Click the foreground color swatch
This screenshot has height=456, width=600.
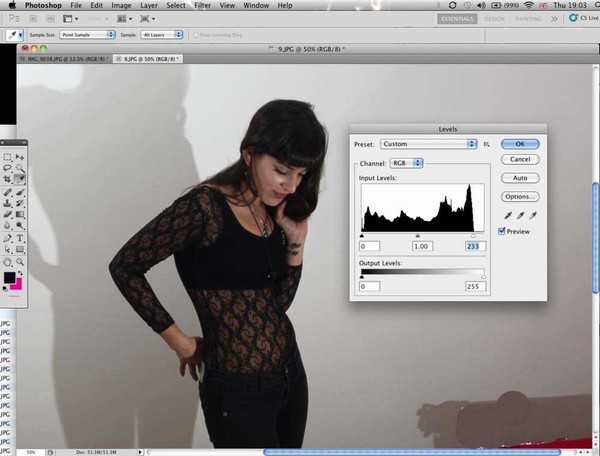10,278
